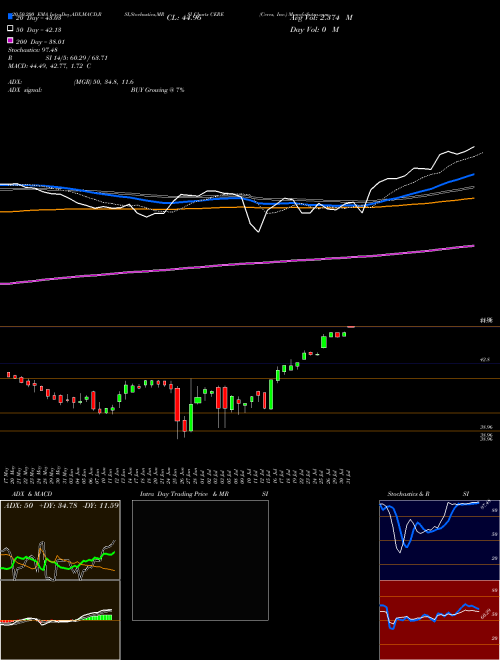The width and height of the screenshot is (500, 660).
Task: Click the magenta 200 Day EMA legend swatch
Action: (x=10, y=40)
